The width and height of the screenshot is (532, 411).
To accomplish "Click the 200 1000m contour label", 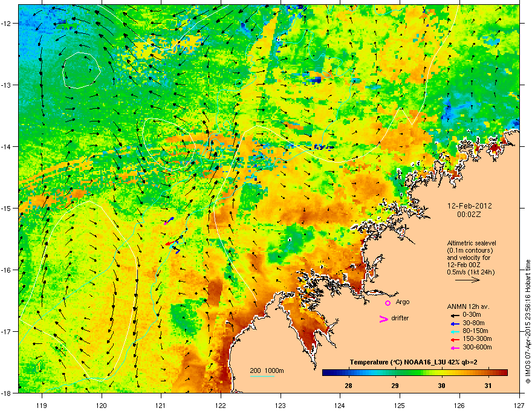I will [267, 371].
